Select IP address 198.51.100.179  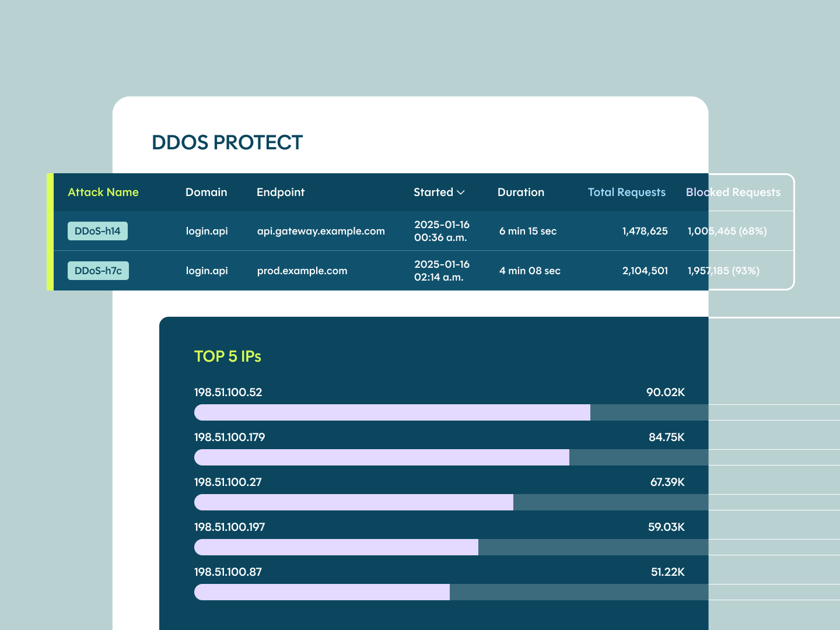(229, 437)
